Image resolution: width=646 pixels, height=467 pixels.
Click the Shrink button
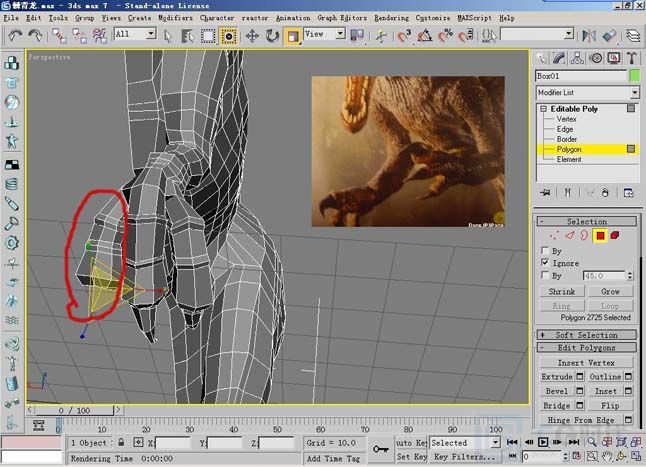[x=562, y=292]
